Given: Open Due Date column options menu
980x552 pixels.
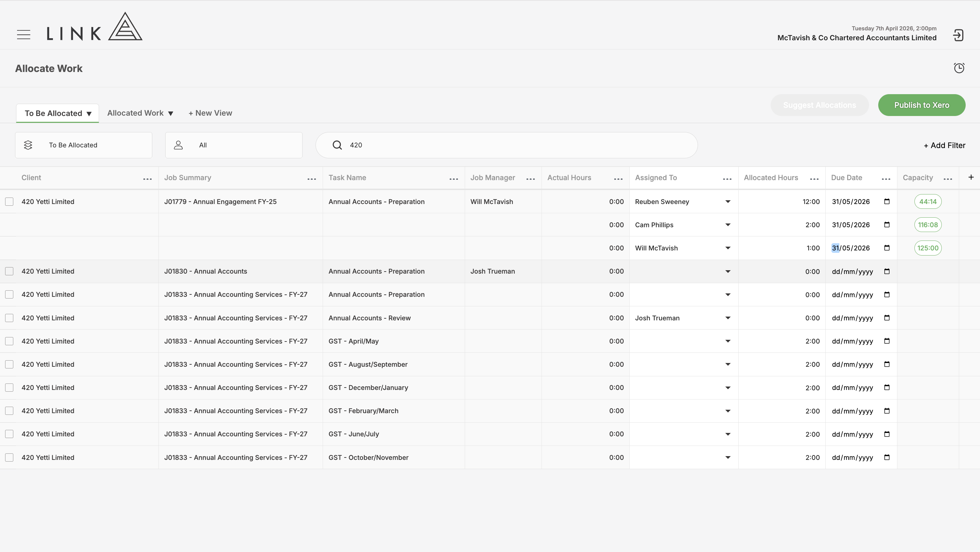Looking at the screenshot, I should [886, 179].
